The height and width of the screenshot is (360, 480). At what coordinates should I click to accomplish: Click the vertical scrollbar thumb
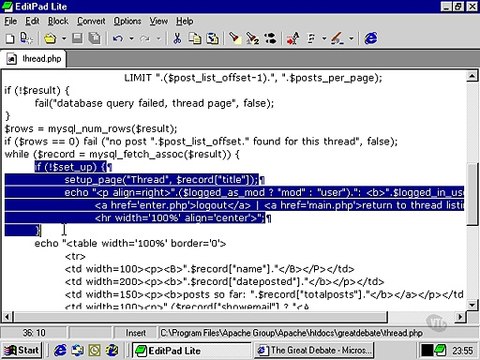pyautogui.click(x=472, y=195)
